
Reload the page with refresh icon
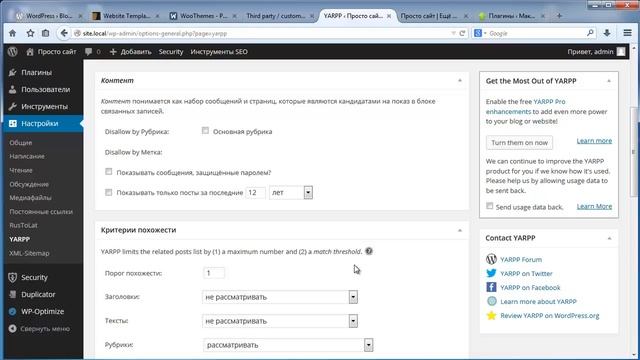coord(462,33)
